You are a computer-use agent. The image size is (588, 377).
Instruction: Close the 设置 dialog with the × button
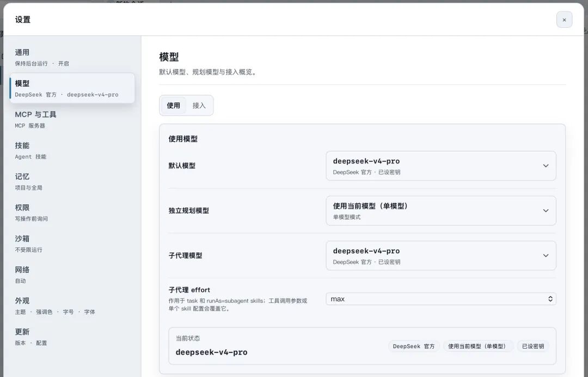pyautogui.click(x=564, y=20)
